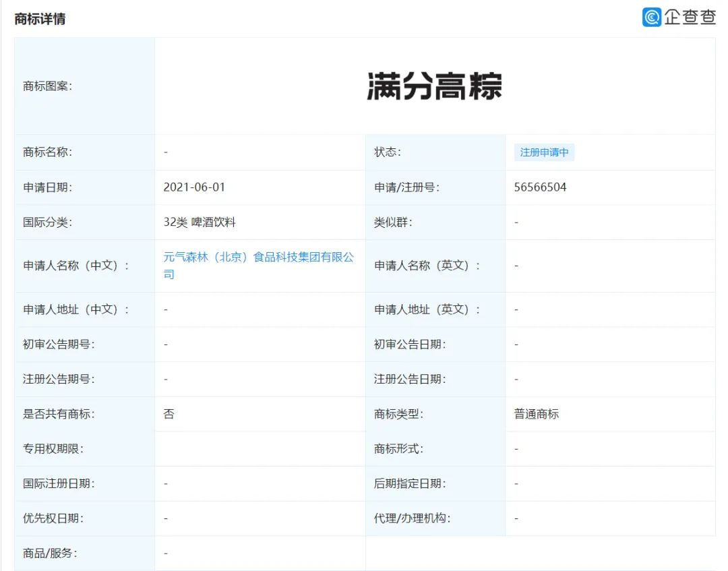Click the 32类 啤酒饮料 classification value
This screenshot has height=571, width=728.
point(200,222)
